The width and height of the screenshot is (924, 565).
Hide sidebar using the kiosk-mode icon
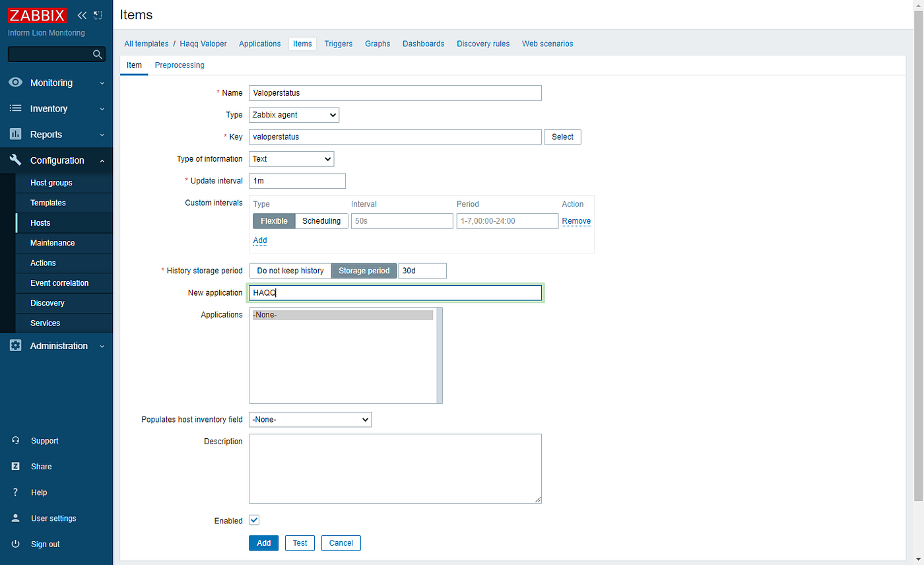pos(98,15)
